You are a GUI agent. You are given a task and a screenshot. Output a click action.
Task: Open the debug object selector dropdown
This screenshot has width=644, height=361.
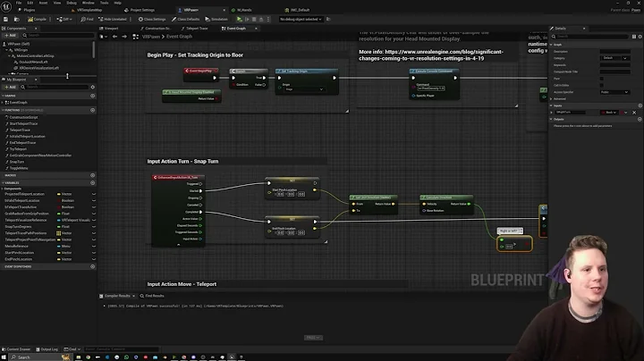pos(301,20)
